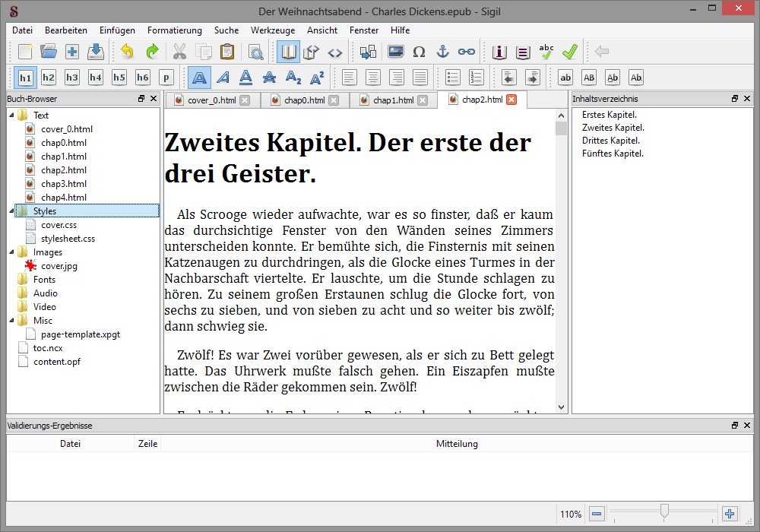Switch to Book View
Image resolution: width=760 pixels, height=532 pixels.
[x=288, y=52]
